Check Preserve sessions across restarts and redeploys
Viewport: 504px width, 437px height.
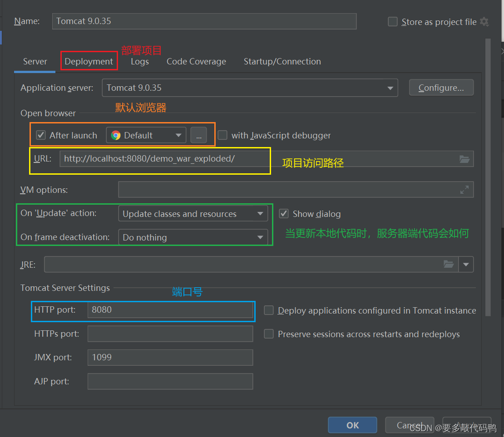tap(269, 334)
